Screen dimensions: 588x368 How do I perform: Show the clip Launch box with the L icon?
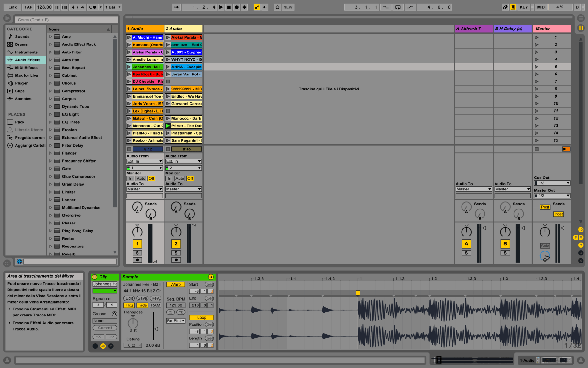pyautogui.click(x=95, y=346)
